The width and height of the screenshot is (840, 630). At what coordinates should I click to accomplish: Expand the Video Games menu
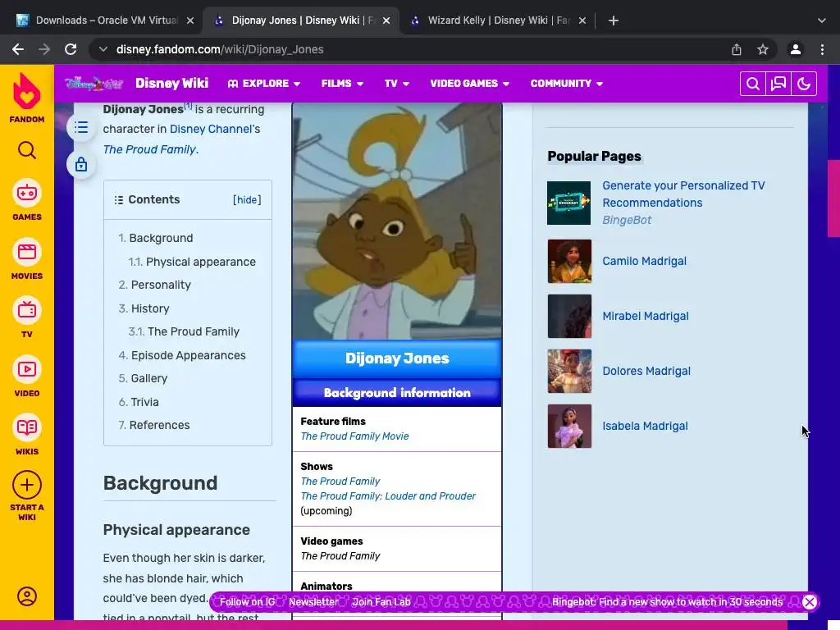pyautogui.click(x=470, y=84)
